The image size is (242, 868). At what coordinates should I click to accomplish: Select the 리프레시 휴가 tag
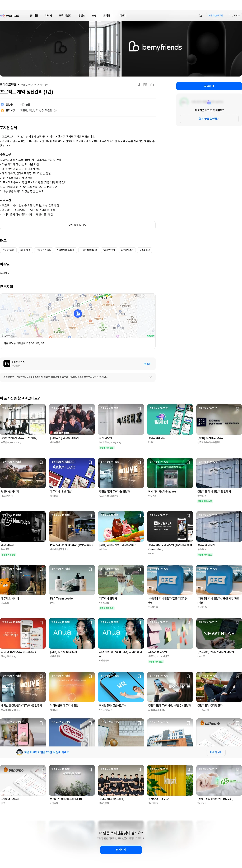(127, 250)
